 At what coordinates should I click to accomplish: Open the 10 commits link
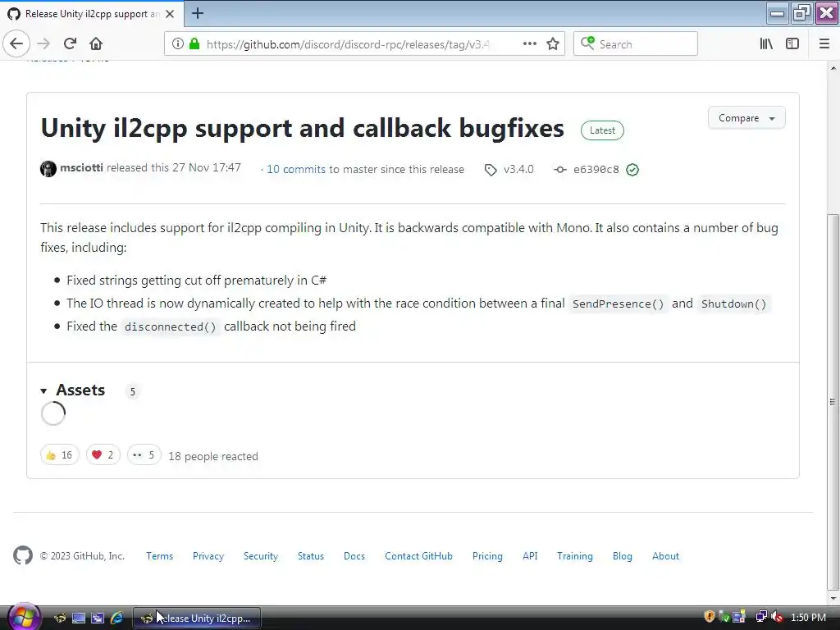(x=295, y=169)
